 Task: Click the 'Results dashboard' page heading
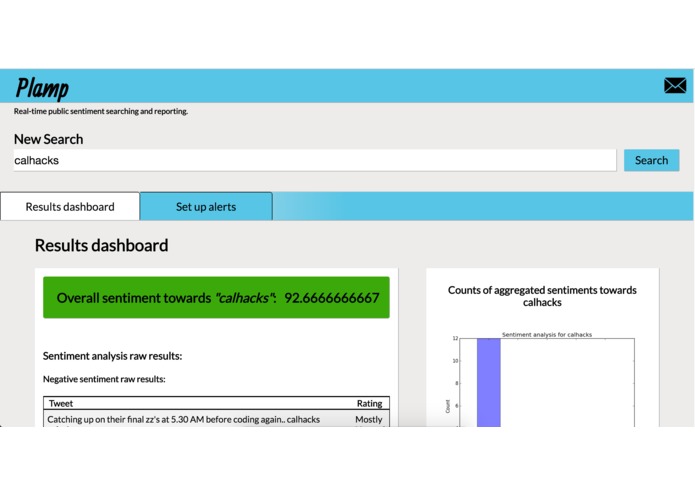tap(102, 245)
